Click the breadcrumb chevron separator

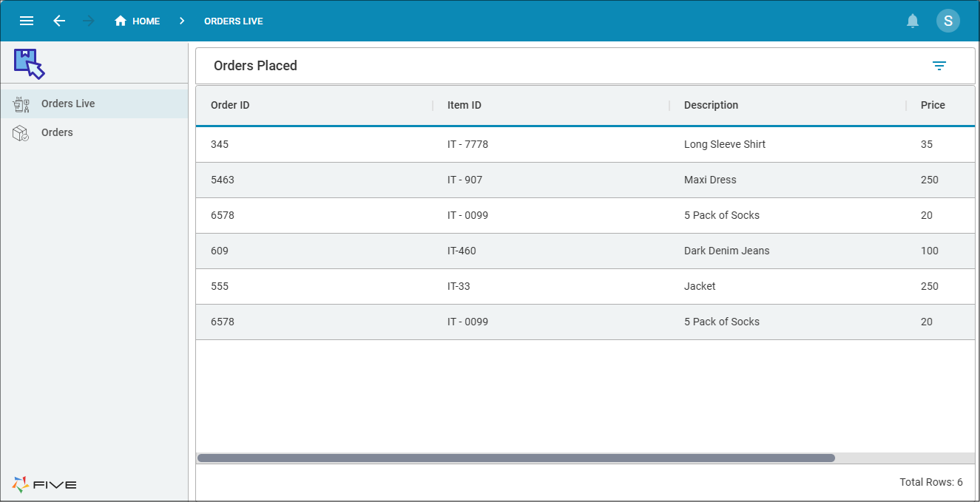[182, 21]
